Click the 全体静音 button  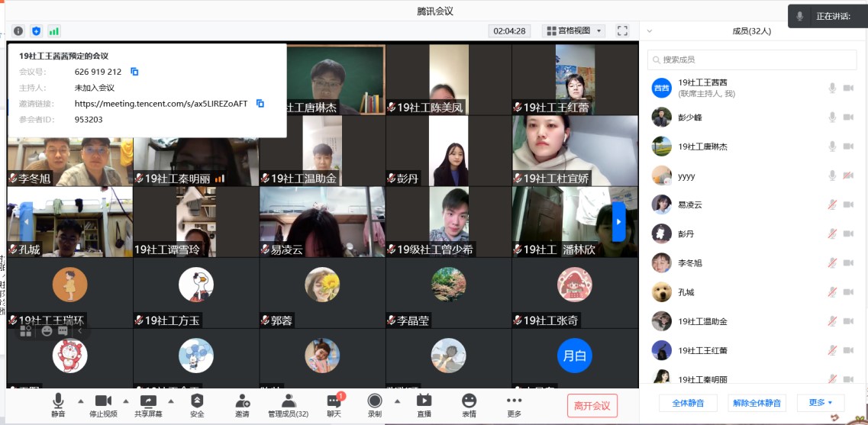tap(688, 403)
